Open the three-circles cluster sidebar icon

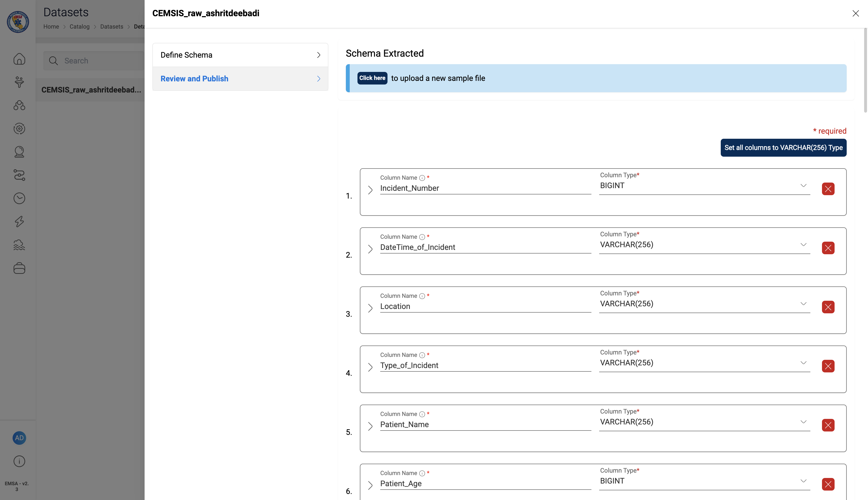(x=19, y=105)
